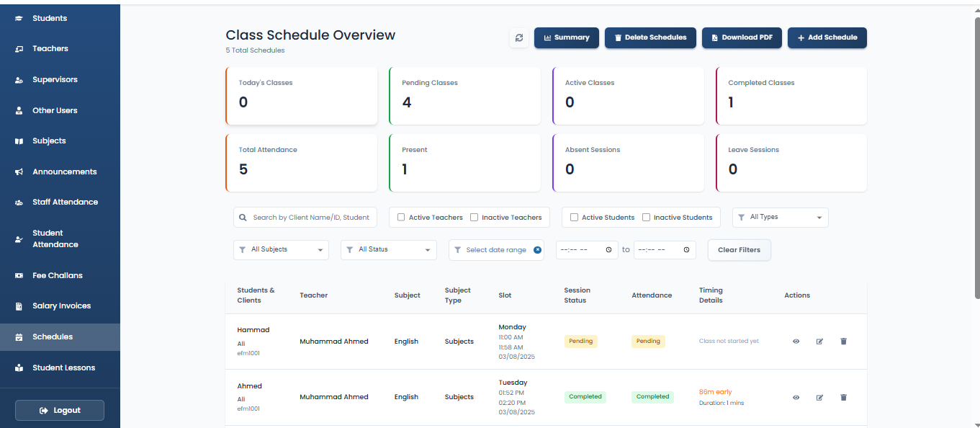
Task: Go to Fee Challans in sidebar
Action: 58,275
